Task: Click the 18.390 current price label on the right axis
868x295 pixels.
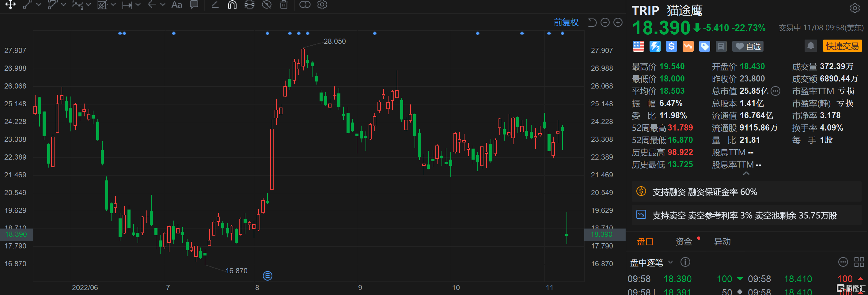Action: (601, 234)
